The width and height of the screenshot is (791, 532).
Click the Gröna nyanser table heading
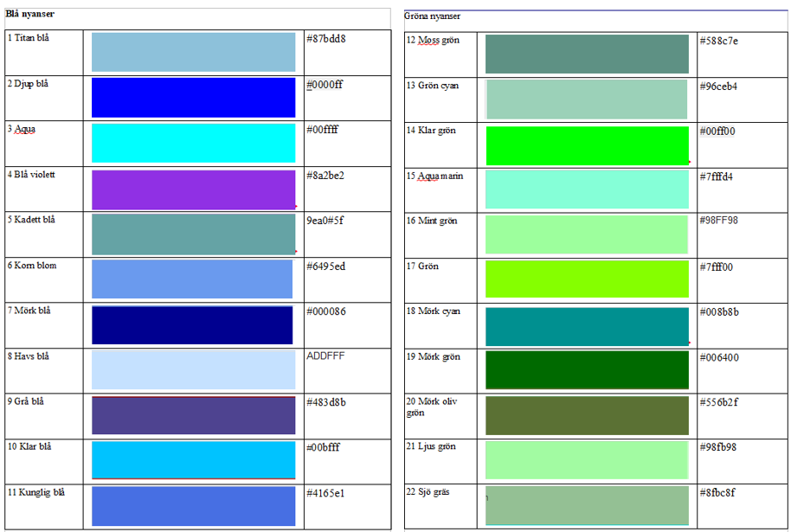(433, 16)
